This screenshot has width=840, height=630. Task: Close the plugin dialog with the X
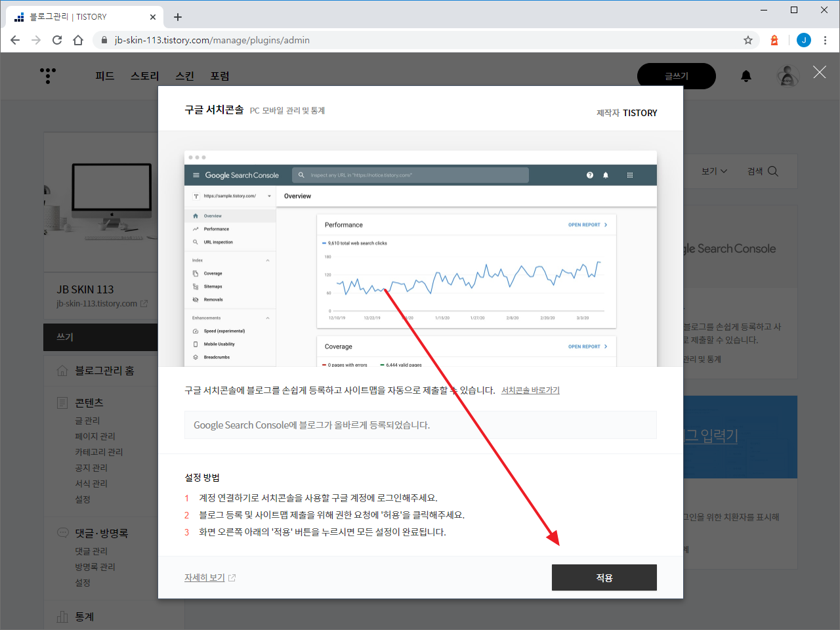tap(820, 72)
